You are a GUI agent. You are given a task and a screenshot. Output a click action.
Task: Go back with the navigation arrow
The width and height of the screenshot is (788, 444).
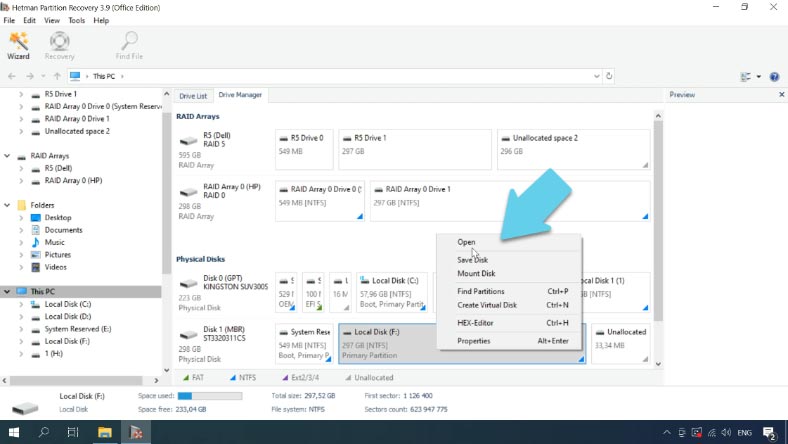[x=12, y=76]
